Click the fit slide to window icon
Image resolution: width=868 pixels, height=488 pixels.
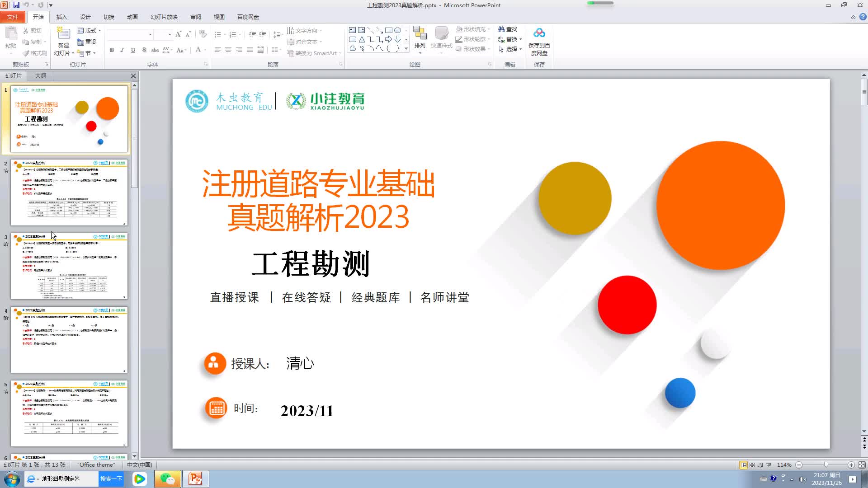(862, 465)
